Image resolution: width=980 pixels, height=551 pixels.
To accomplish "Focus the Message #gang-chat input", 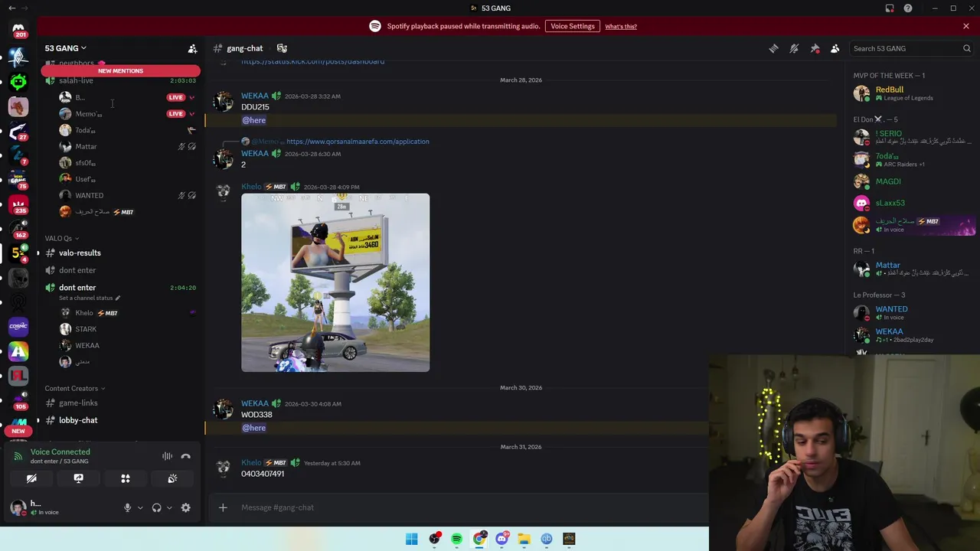I will click(x=459, y=507).
